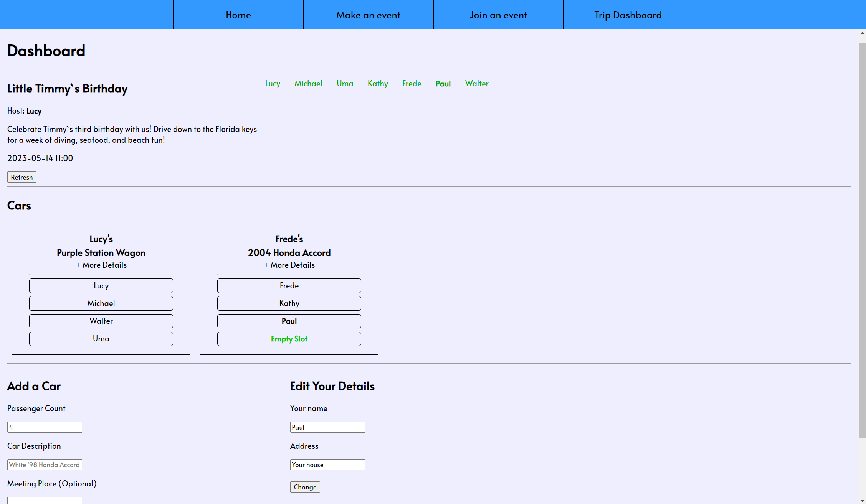Select the Empty Slot in Frede's car
This screenshot has width=866, height=504.
[x=289, y=339]
